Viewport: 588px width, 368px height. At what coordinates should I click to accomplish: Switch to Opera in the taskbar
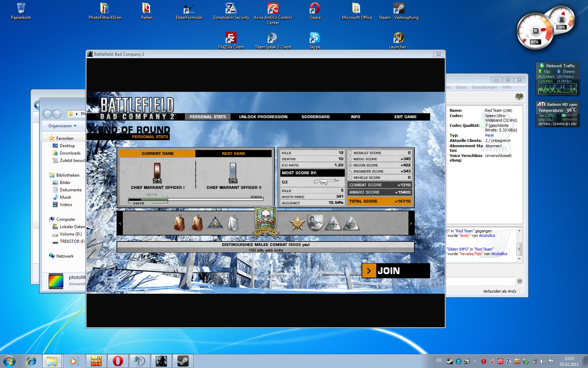click(x=118, y=361)
